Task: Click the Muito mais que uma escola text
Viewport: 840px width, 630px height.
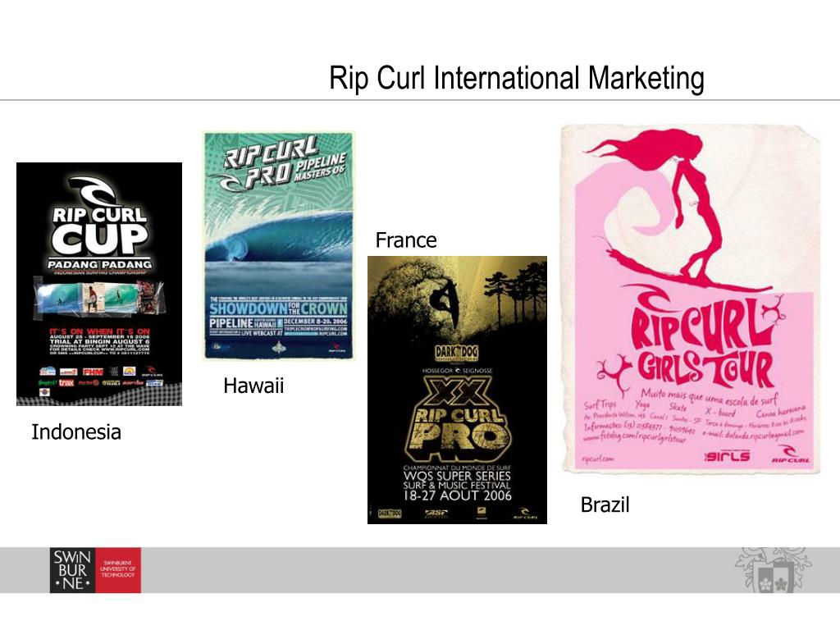Action: click(x=709, y=397)
